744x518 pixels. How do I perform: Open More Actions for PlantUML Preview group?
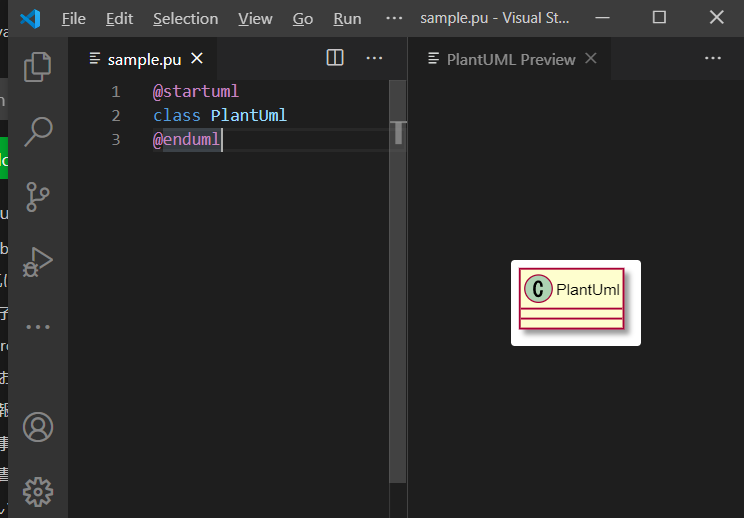[x=713, y=58]
